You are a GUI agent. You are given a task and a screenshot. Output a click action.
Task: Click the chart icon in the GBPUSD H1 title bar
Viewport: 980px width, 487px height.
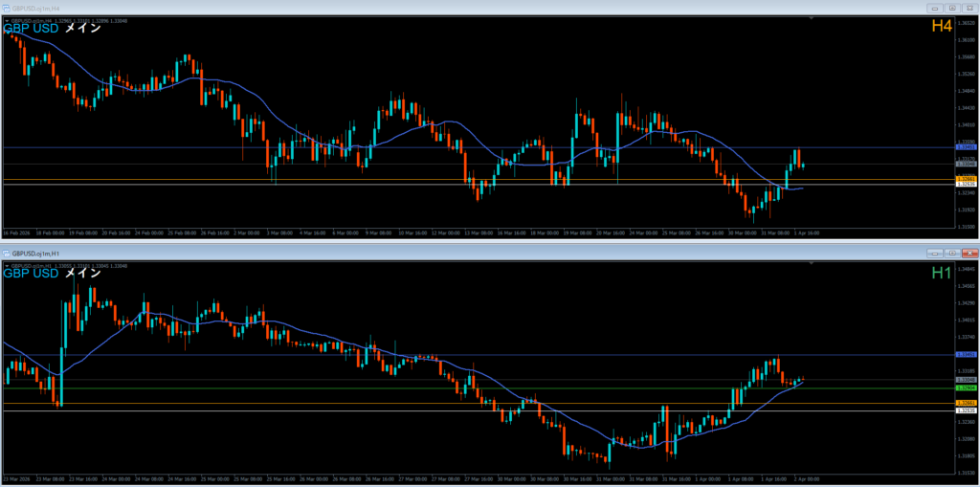(7, 254)
